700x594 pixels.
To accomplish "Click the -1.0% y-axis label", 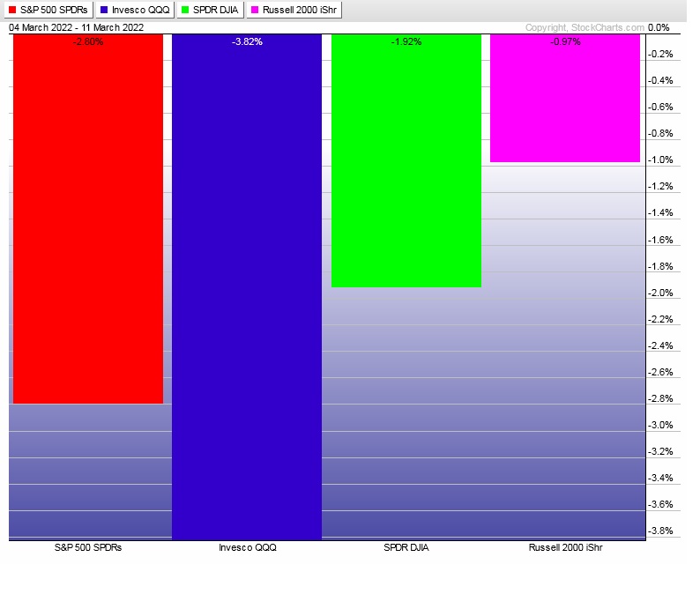I will (x=660, y=160).
